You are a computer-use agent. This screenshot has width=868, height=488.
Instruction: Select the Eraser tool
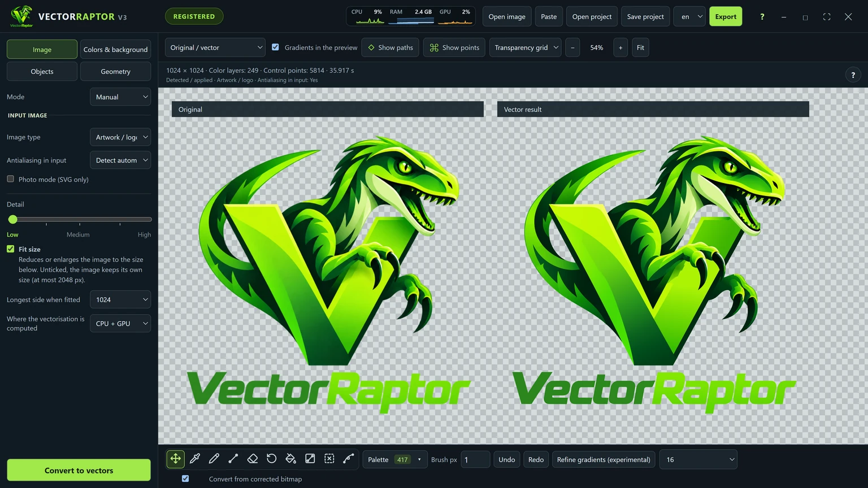(253, 459)
